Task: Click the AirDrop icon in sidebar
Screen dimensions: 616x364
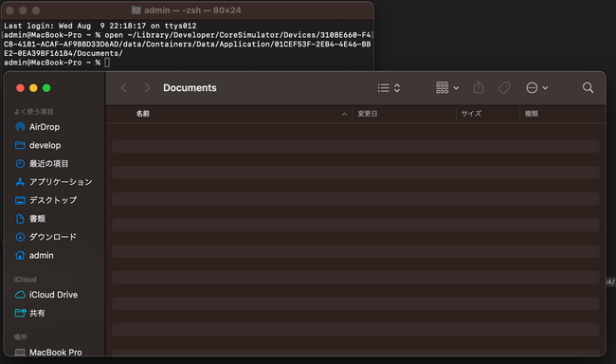Action: [x=20, y=127]
